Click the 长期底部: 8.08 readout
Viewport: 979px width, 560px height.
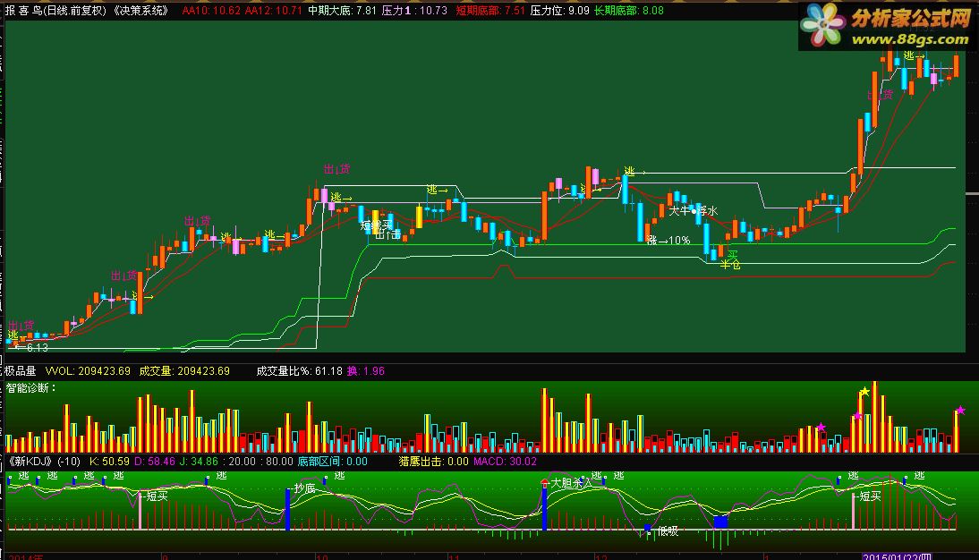(629, 11)
